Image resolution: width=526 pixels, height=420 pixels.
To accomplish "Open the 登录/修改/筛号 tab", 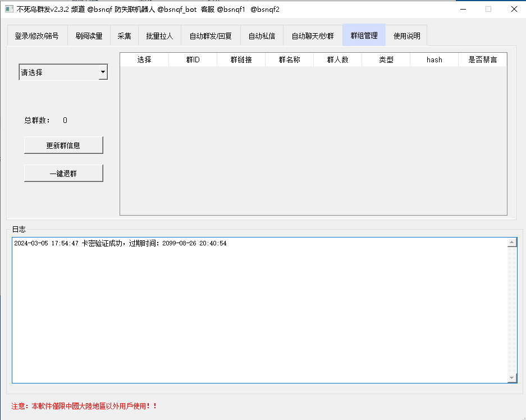I will (x=36, y=36).
